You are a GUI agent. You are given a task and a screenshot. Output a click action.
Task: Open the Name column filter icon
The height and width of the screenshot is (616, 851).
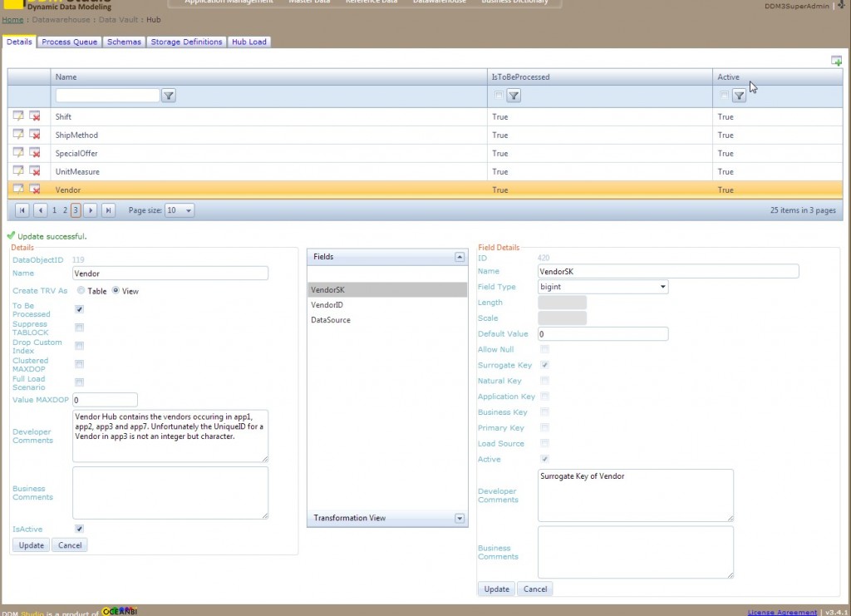[169, 96]
